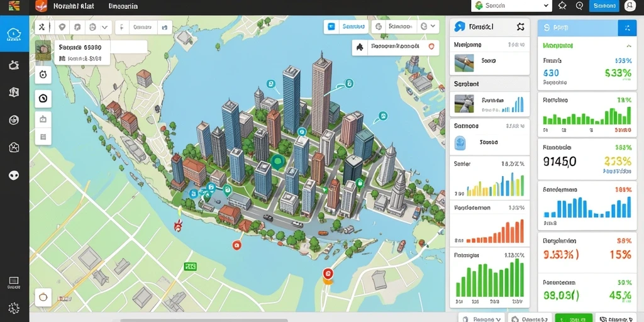This screenshot has height=322, width=644.
Task: Toggle the red shield marker in map search box
Action: point(431,47)
